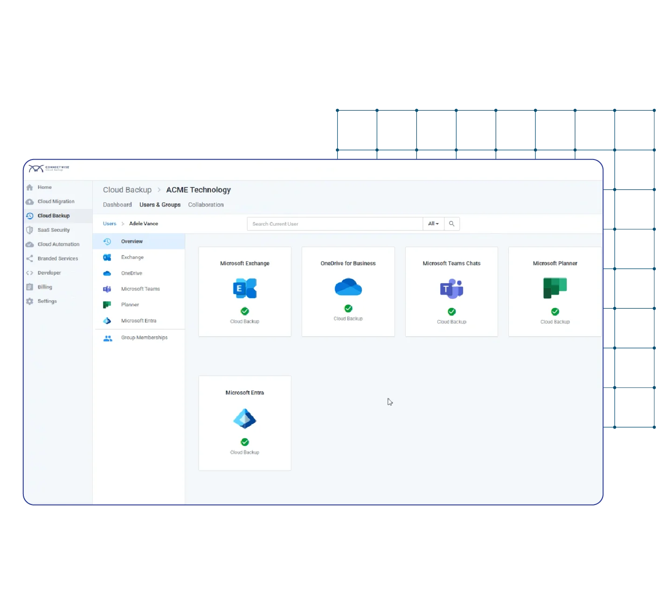Click the Group Memberships people icon
The height and width of the screenshot is (616, 672).
(x=108, y=338)
